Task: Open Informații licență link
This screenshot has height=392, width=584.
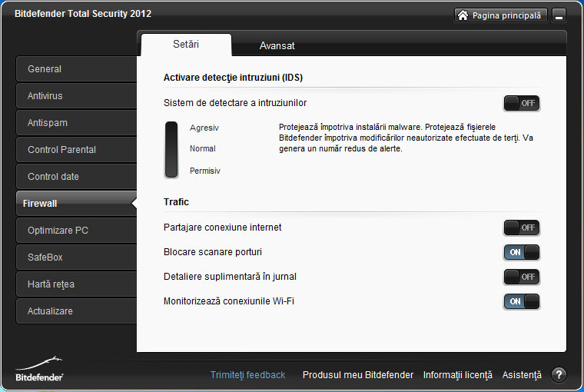Action: pos(457,375)
